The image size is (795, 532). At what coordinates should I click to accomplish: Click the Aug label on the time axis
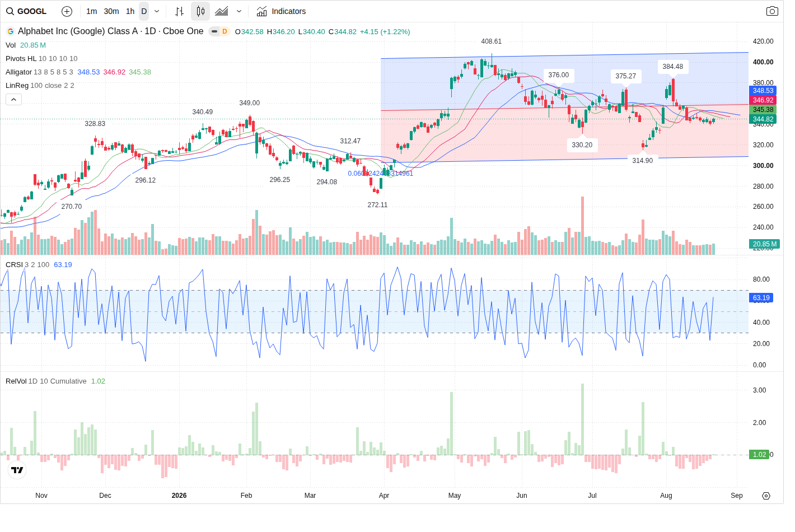point(666,496)
